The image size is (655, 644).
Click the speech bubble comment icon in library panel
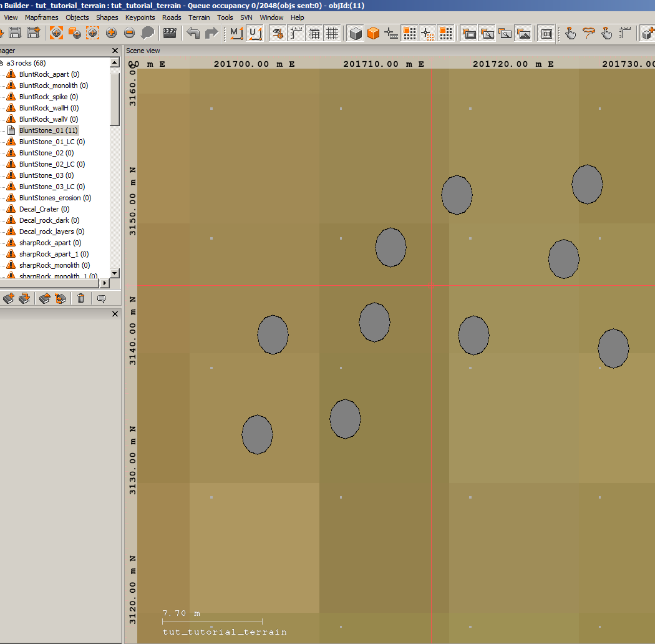[101, 299]
